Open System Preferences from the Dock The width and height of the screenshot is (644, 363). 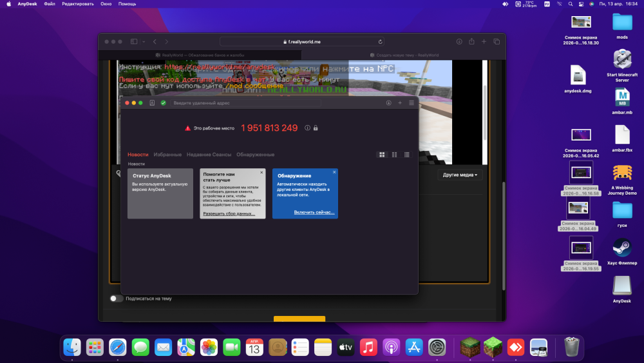coord(437,348)
